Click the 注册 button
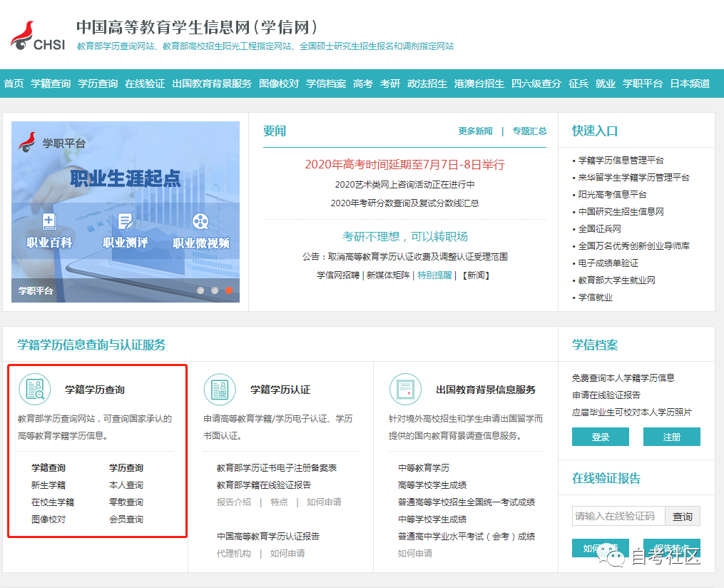 (x=671, y=437)
